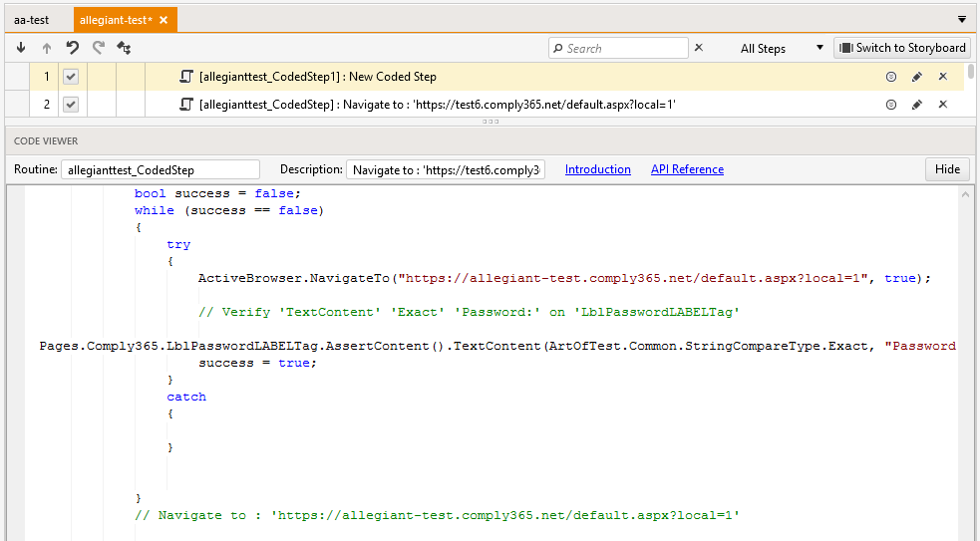Clear the search box with the X
The image size is (980, 541).
coord(698,48)
